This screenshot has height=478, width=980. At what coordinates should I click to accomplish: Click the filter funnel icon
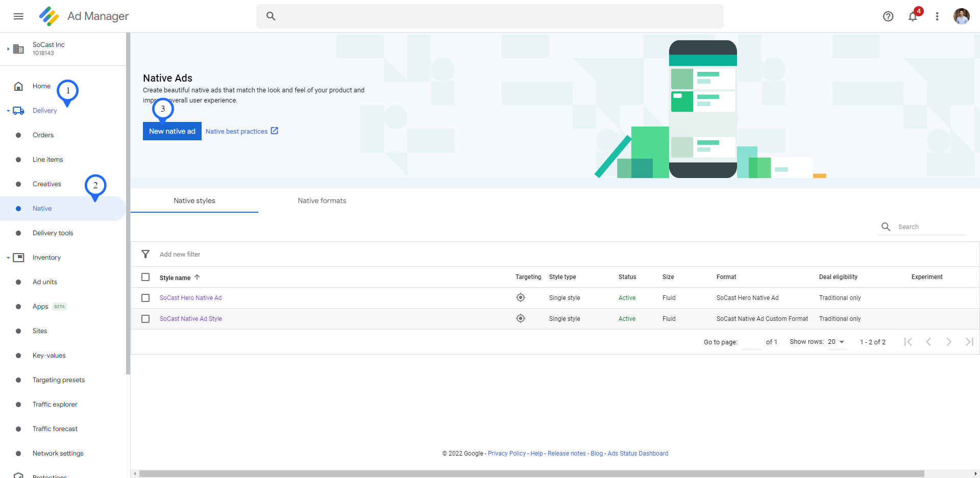(x=145, y=254)
